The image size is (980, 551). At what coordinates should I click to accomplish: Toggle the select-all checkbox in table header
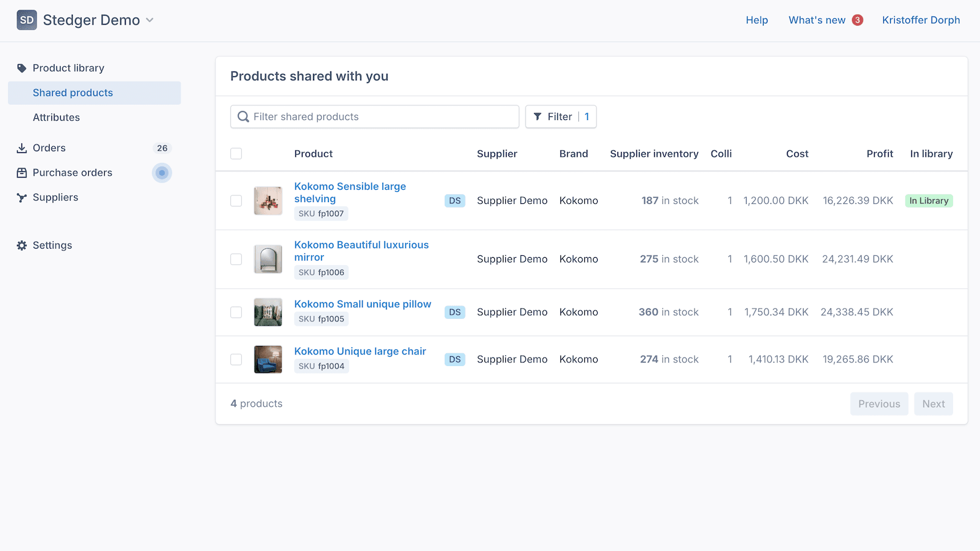236,154
